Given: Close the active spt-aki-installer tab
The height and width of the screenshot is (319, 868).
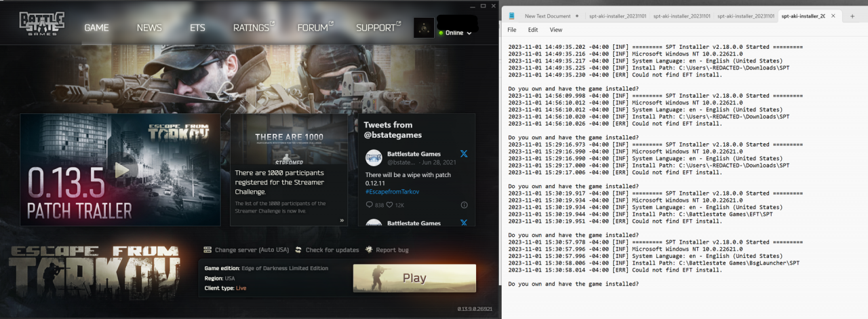Looking at the screenshot, I should tap(833, 16).
